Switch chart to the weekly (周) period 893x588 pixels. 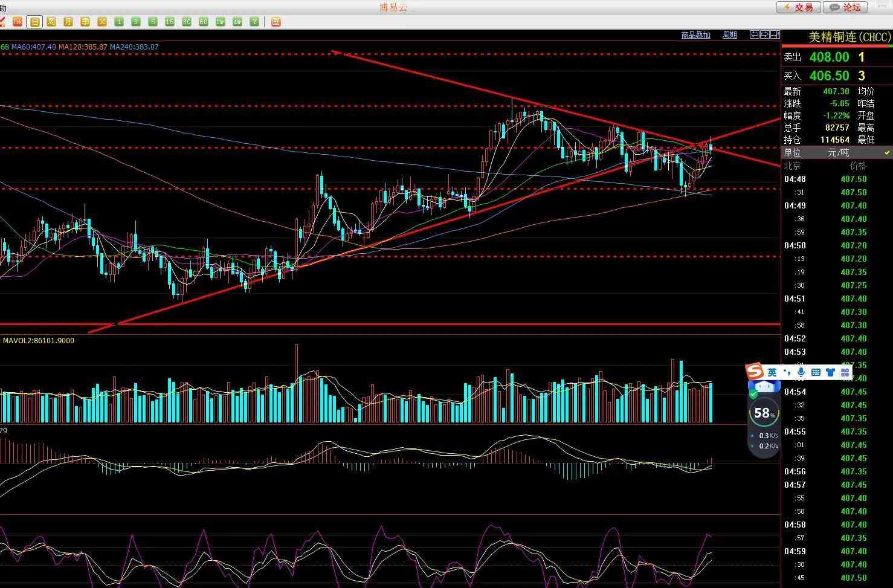pos(51,22)
